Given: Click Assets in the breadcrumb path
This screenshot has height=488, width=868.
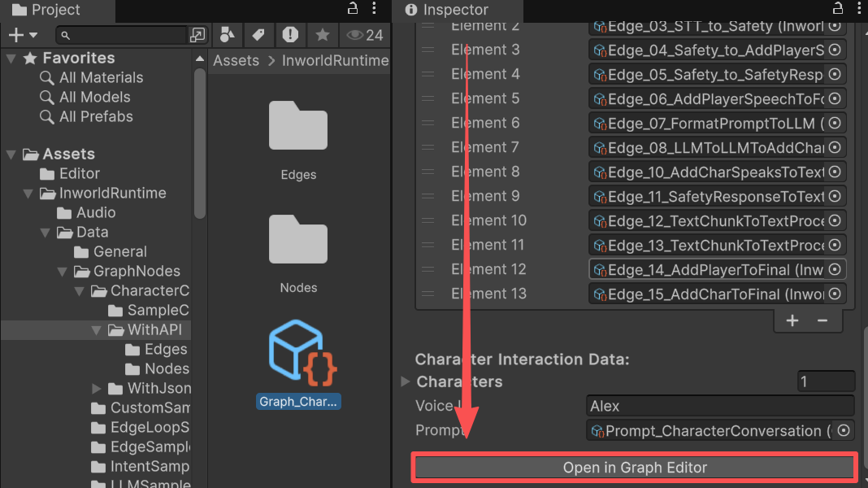Looking at the screenshot, I should point(237,60).
